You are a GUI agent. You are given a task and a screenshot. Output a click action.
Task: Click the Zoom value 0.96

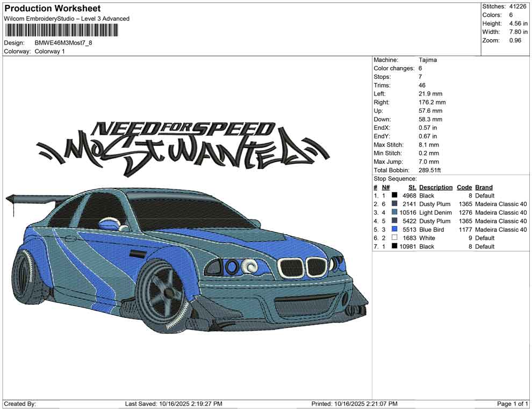coord(515,40)
